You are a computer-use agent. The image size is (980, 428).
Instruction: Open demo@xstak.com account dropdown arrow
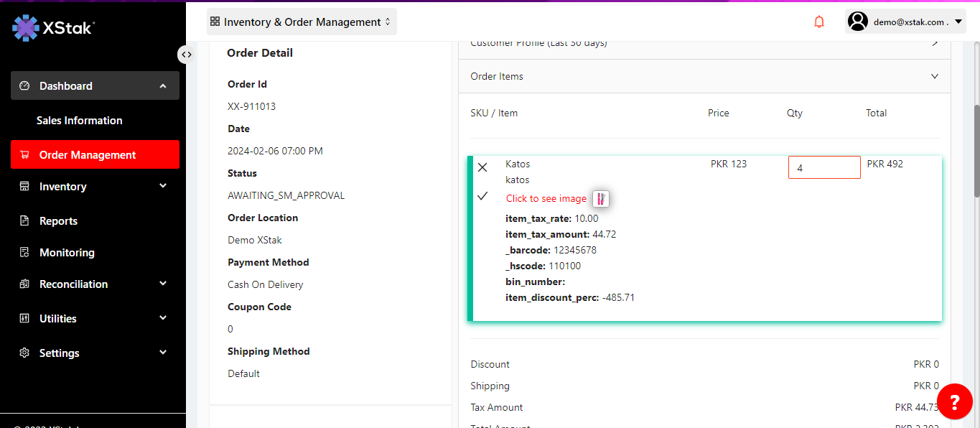click(958, 22)
